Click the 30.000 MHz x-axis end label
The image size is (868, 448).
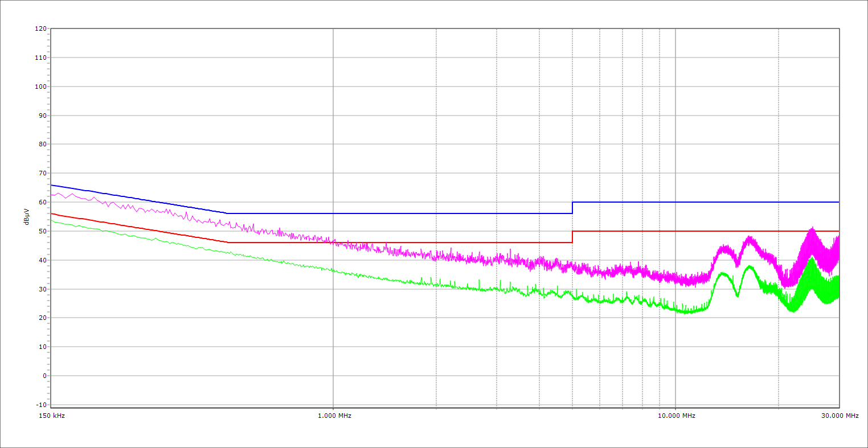(840, 416)
